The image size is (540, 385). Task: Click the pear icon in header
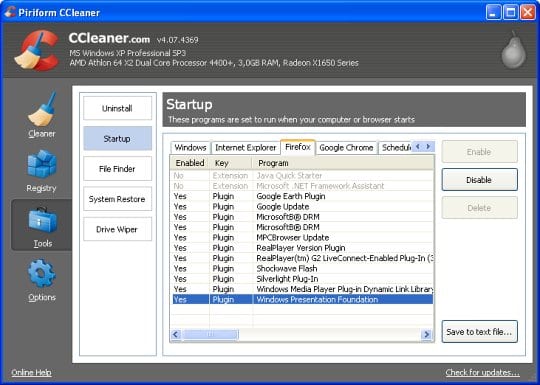pos(513,50)
